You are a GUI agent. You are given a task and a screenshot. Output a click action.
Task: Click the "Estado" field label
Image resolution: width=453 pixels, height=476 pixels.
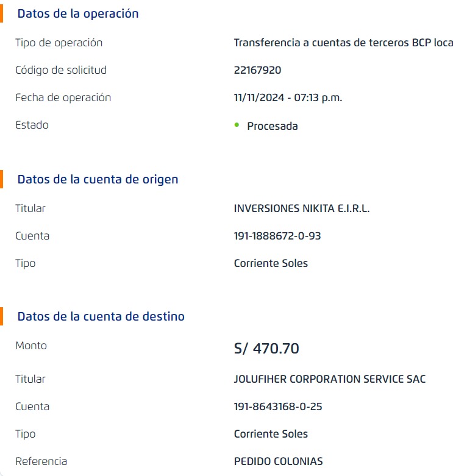(32, 125)
